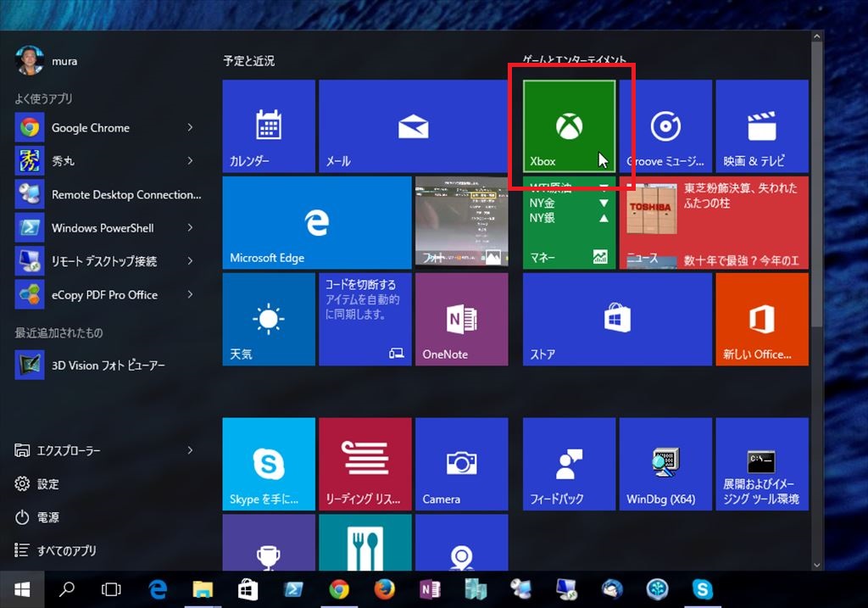
Task: Open the リーディング リスト tile
Action: click(364, 464)
